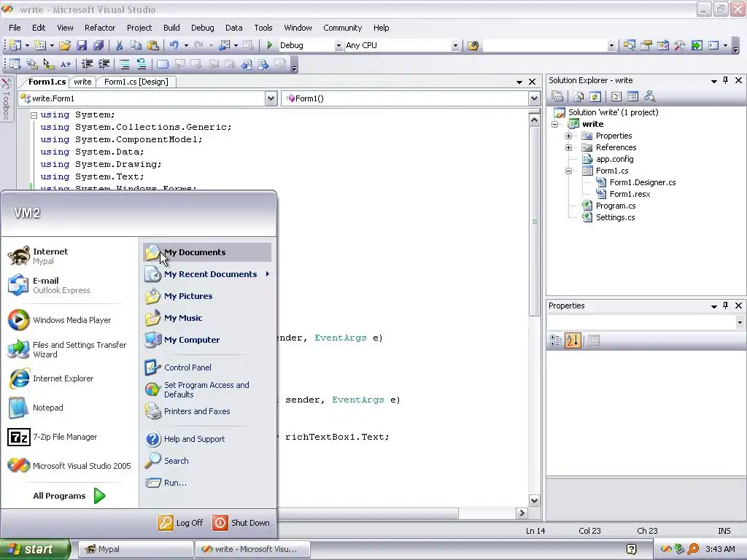
Task: Open the Build menu
Action: tap(171, 28)
